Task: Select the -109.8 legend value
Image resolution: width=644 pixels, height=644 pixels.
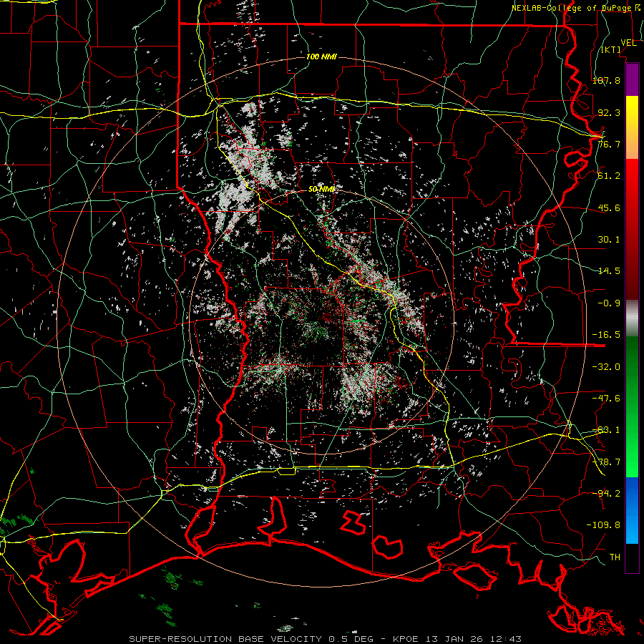Action: tap(604, 525)
